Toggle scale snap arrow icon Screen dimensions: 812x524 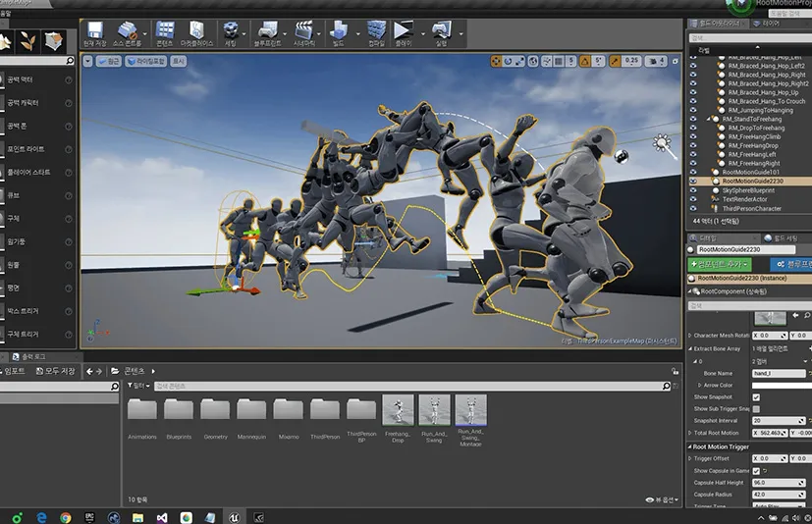[x=615, y=61]
